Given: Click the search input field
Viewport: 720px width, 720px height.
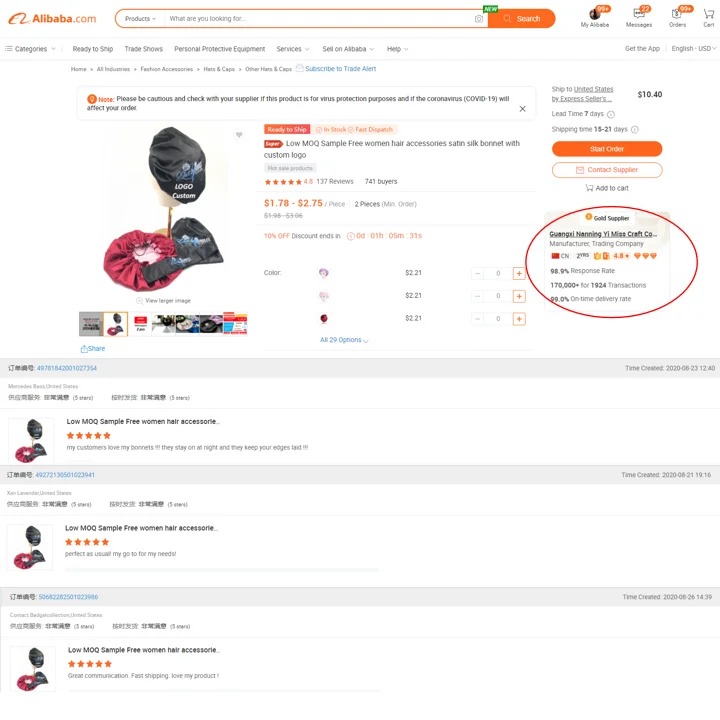Looking at the screenshot, I should coord(319,19).
